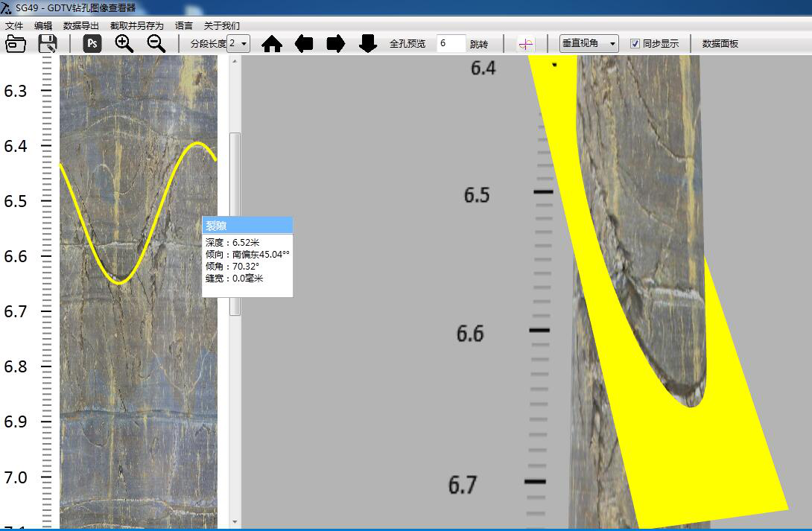Click the right arrow navigation icon
The image size is (812, 531).
pyautogui.click(x=335, y=44)
